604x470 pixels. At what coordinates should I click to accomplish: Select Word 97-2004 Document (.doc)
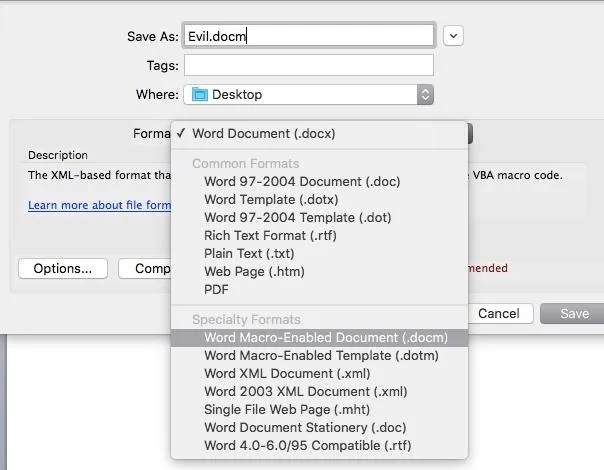[319, 181]
